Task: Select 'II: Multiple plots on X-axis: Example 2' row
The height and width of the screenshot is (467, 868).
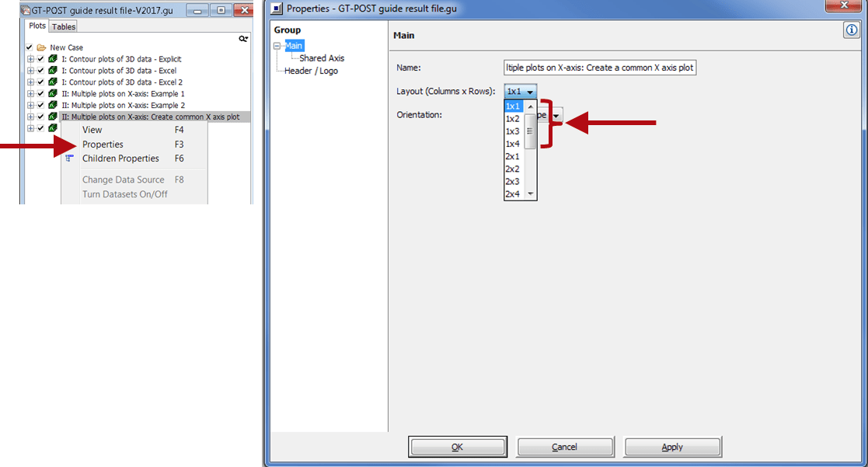Action: coord(123,105)
